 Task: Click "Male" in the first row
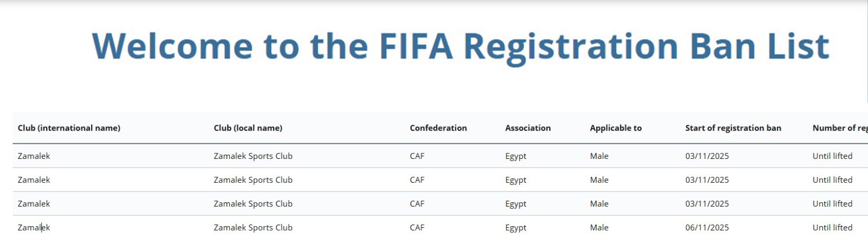(x=599, y=156)
